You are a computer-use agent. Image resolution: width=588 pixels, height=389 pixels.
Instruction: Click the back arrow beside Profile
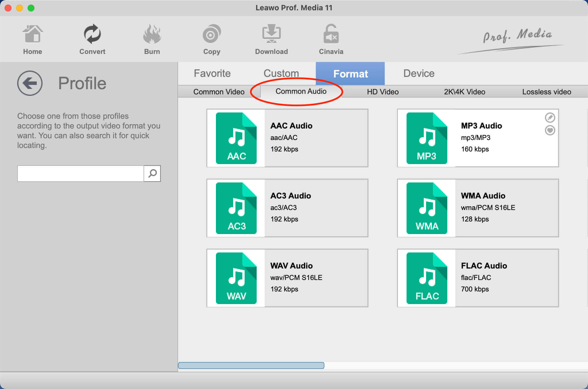click(x=30, y=83)
